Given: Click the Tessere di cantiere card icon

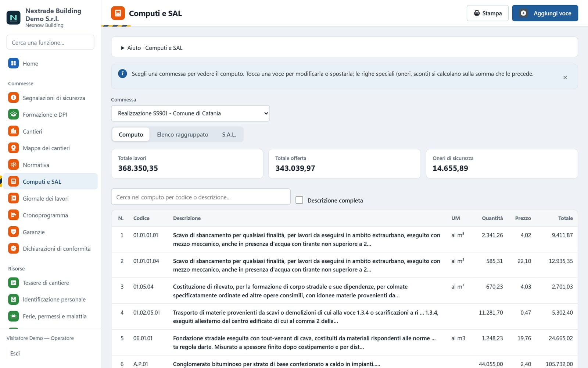Looking at the screenshot, I should 14,283.
